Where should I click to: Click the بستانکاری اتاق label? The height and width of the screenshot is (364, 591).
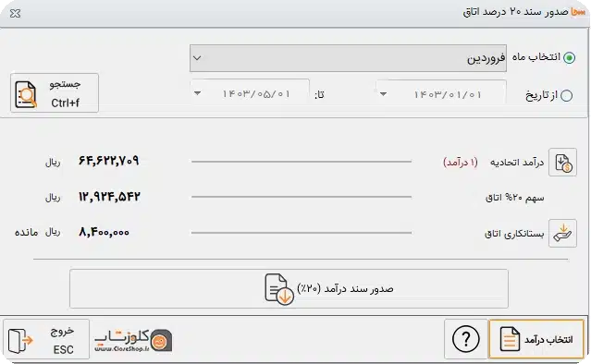pos(514,234)
